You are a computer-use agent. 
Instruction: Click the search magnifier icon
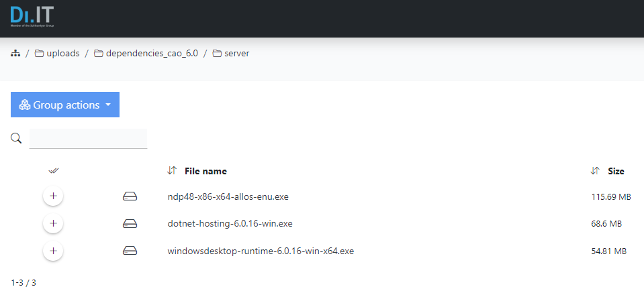17,138
